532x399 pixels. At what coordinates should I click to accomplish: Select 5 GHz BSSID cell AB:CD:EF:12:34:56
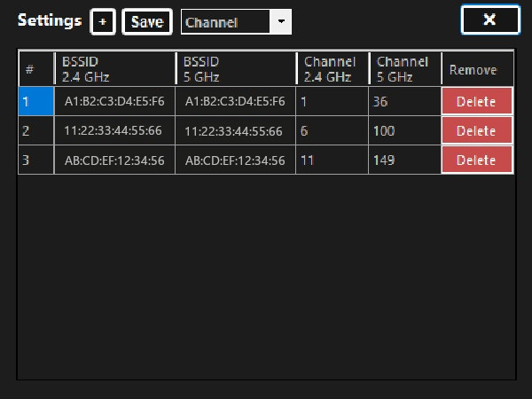pyautogui.click(x=236, y=160)
